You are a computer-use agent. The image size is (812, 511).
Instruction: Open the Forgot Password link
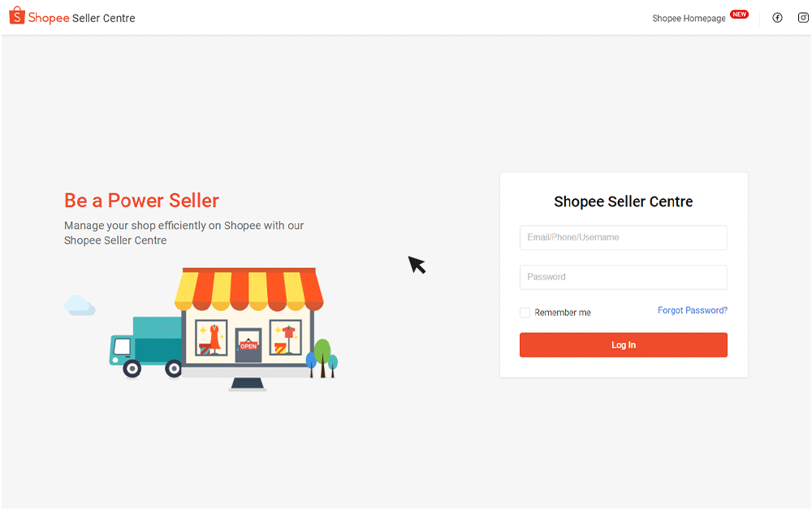[693, 310]
